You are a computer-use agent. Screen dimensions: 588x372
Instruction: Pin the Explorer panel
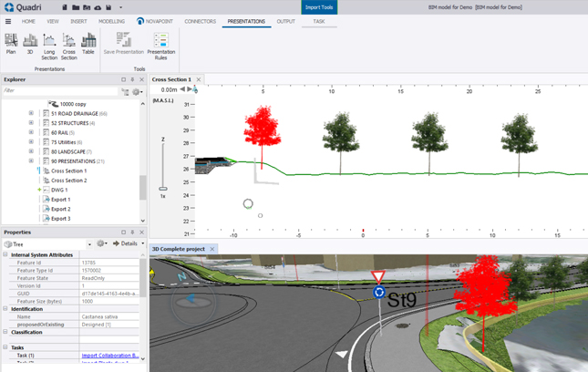click(133, 79)
